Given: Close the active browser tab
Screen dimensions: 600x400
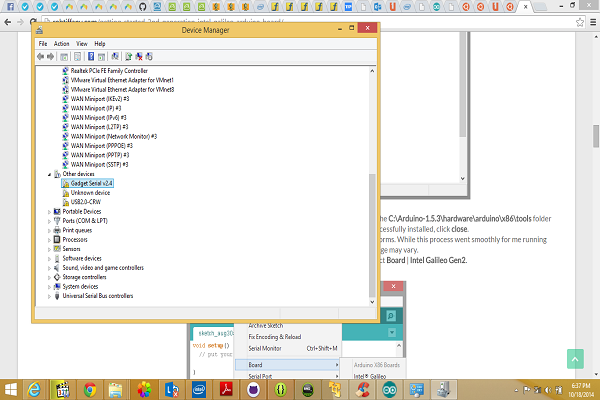Looking at the screenshot, I should click(x=526, y=7).
